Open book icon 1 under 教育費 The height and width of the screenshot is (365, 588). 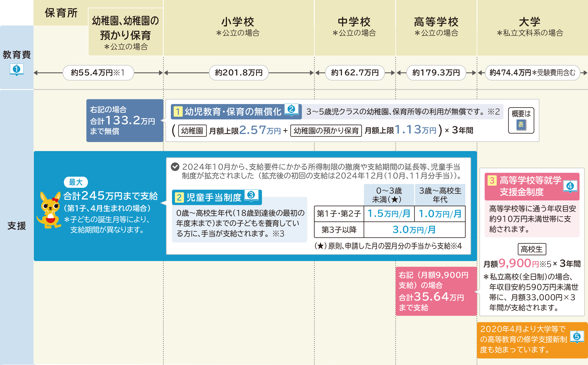[16, 70]
